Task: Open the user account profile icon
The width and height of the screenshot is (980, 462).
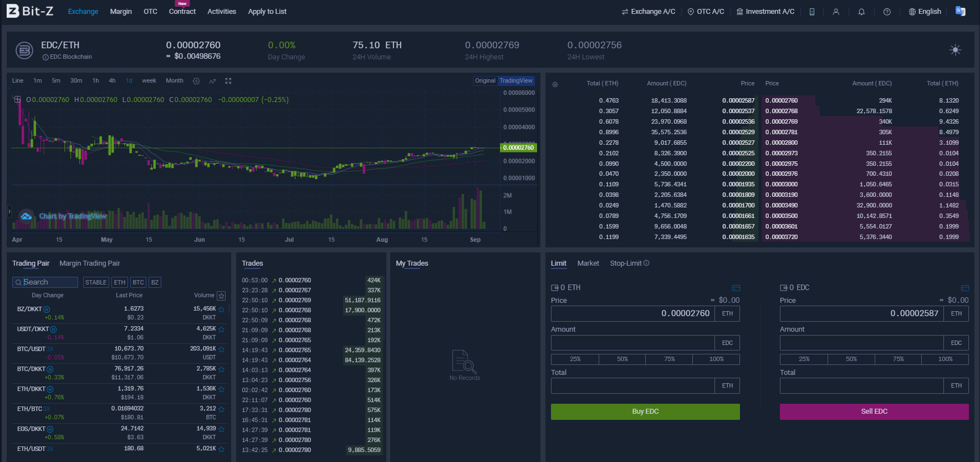Action: point(836,12)
